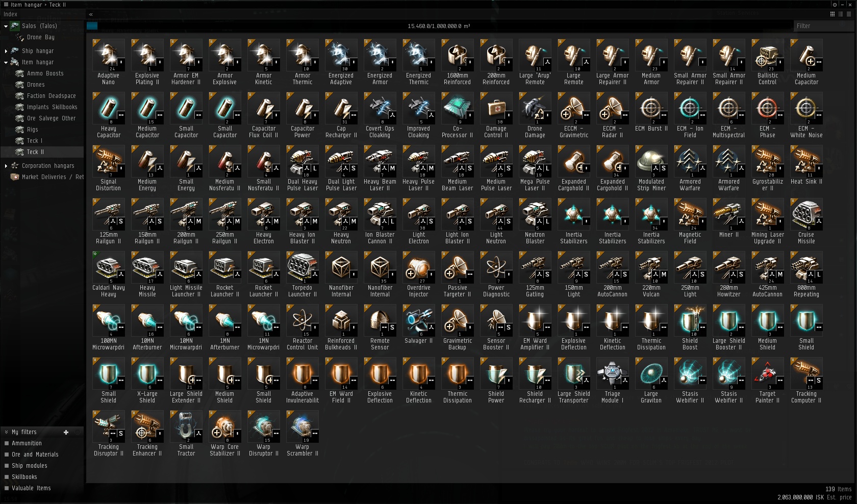
Task: Collapse the My filters section
Action: 6,432
